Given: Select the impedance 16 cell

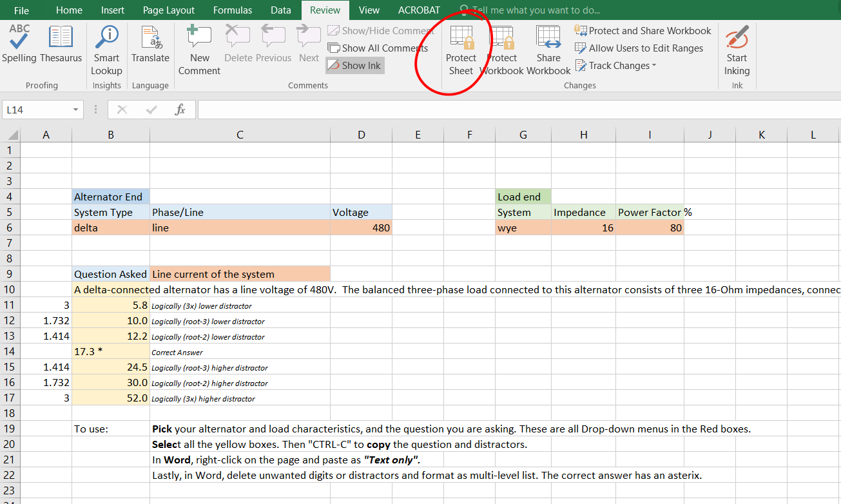Looking at the screenshot, I should [583, 228].
